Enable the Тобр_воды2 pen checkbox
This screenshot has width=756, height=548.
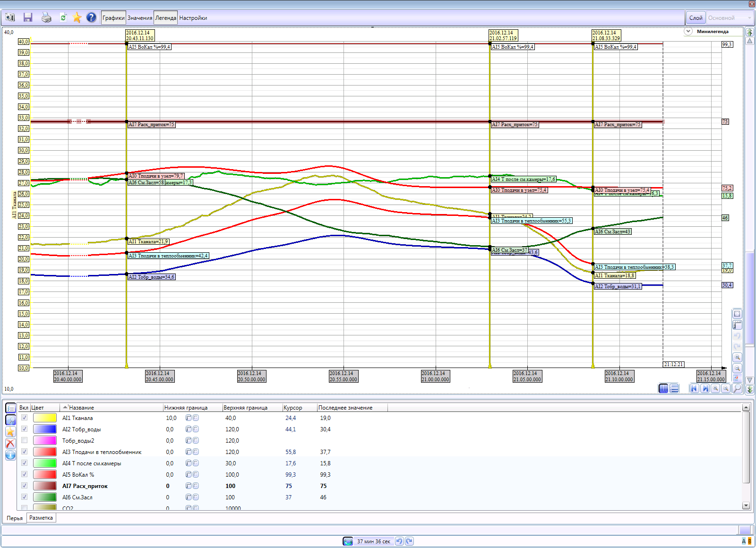pyautogui.click(x=24, y=440)
